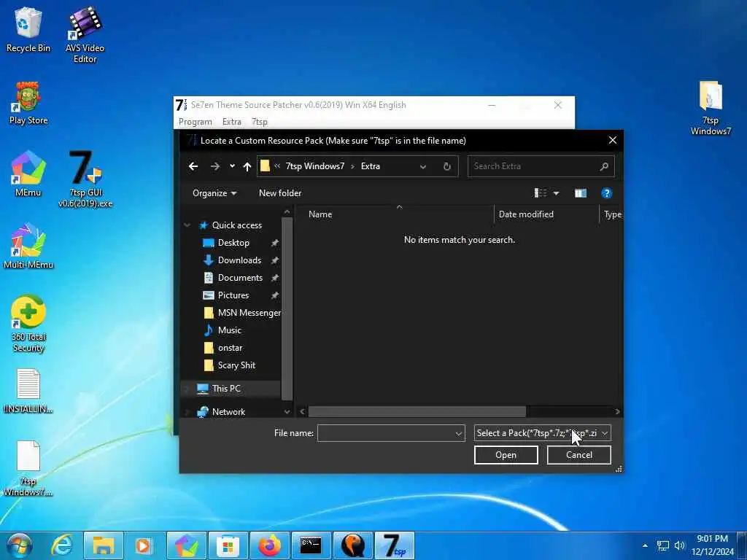Select the 7tsp Windows7 folder on desktop
Image resolution: width=747 pixels, height=560 pixels.
point(711,108)
